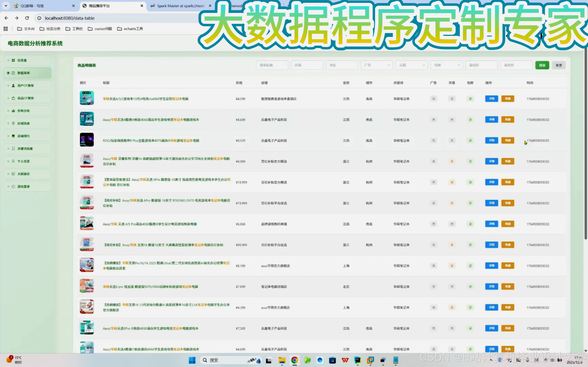Expand the 天猫 filter dropdown
Image resolution: width=588 pixels, height=367 pixels.
pos(412,65)
